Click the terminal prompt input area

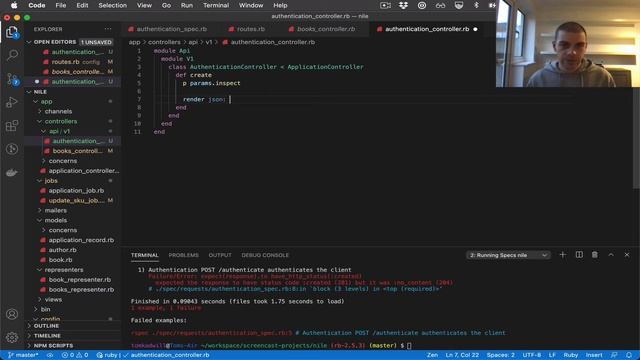pos(409,346)
